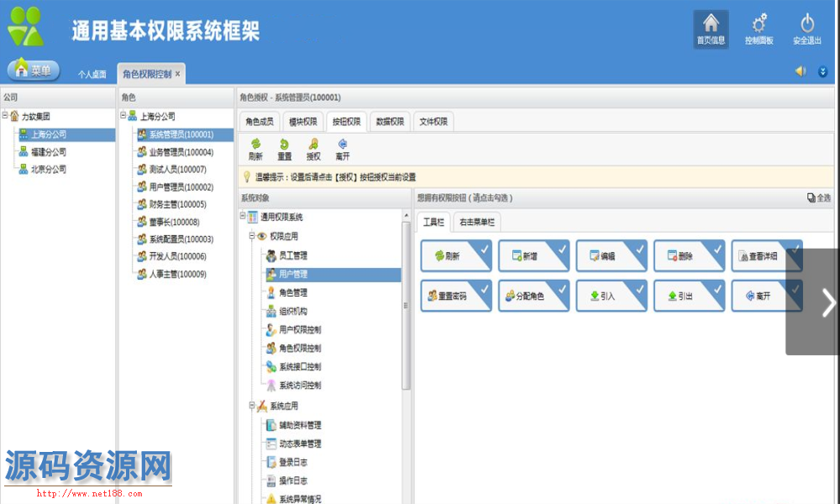Select 上海分公司 in company tree
The height and width of the screenshot is (504, 840).
click(x=48, y=134)
